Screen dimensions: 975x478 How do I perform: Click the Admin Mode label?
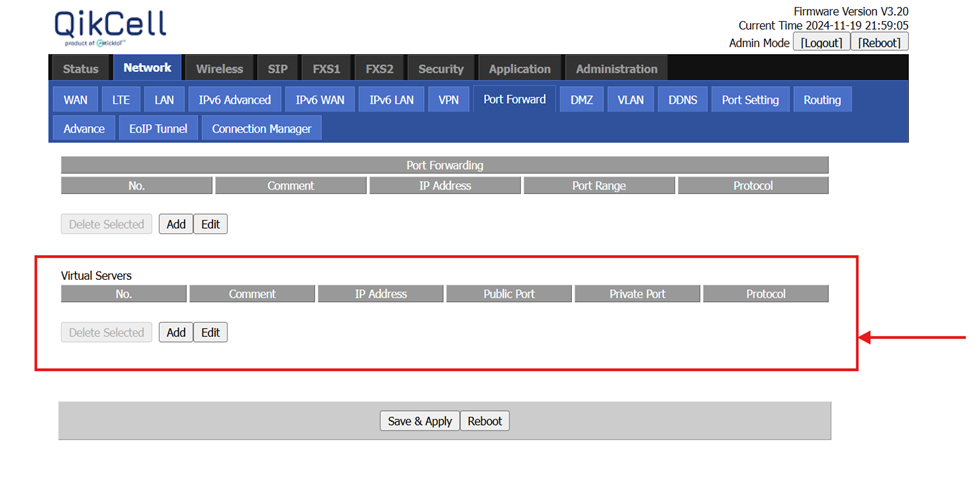click(x=759, y=43)
